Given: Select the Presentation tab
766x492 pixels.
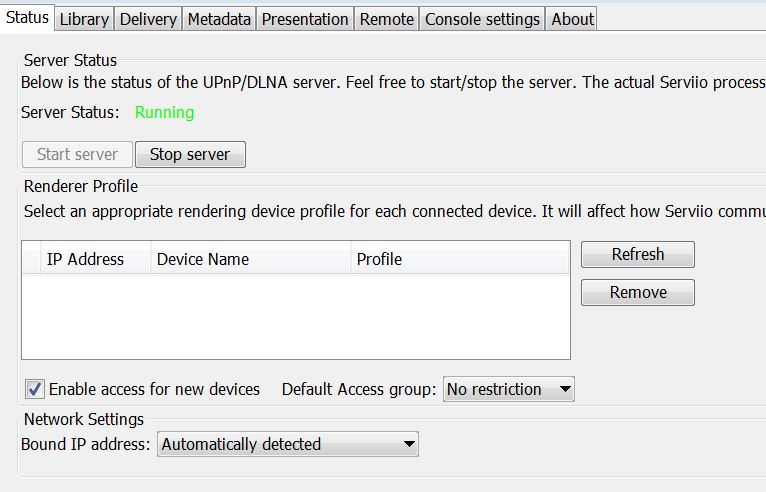Looking at the screenshot, I should (305, 19).
